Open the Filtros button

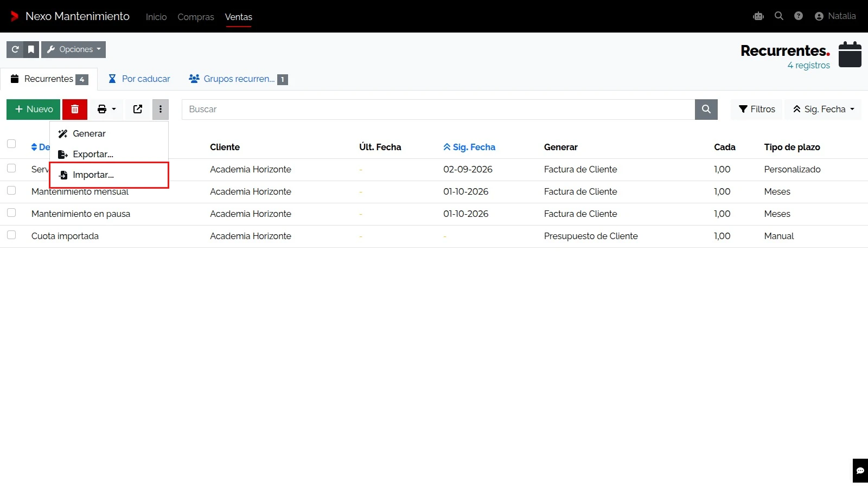point(757,110)
